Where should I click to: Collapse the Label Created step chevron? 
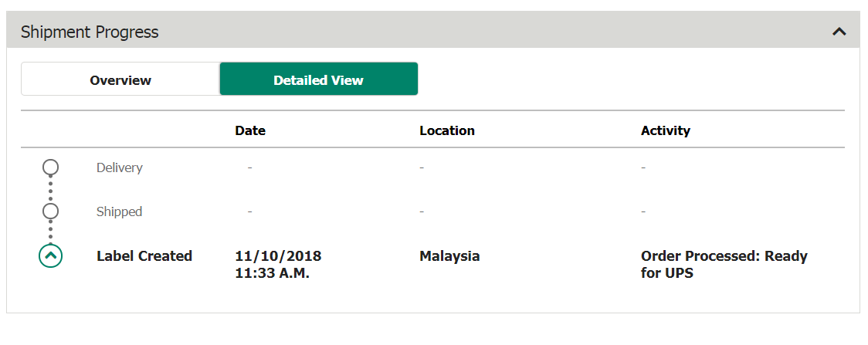pos(50,256)
